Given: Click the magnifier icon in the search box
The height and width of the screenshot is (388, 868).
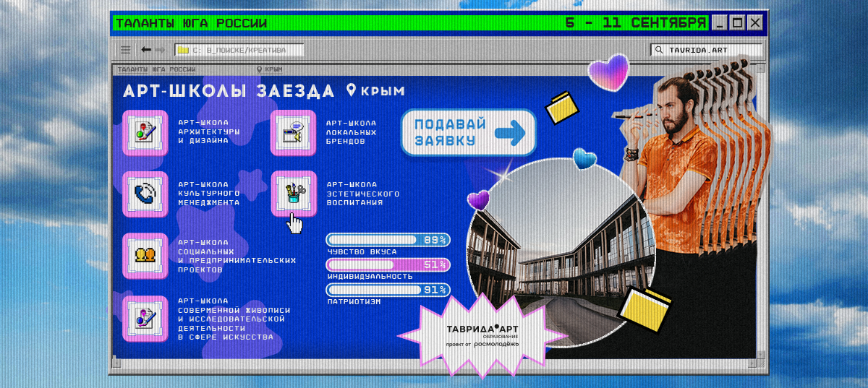Looking at the screenshot, I should point(659,50).
